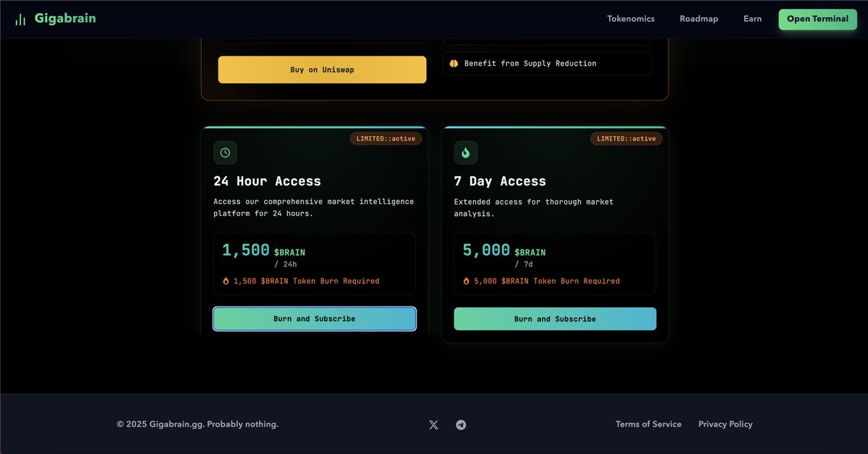This screenshot has width=868, height=454.
Task: Open the Terms of Service link
Action: (648, 424)
